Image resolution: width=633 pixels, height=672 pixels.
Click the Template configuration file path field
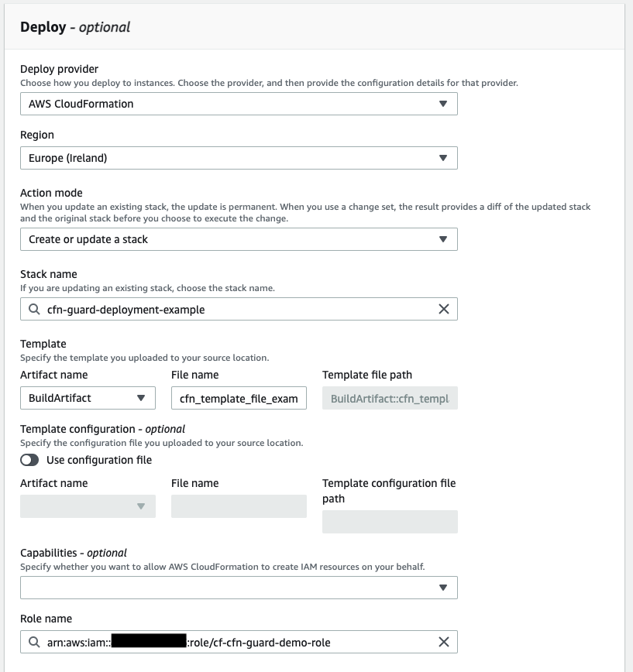click(390, 522)
